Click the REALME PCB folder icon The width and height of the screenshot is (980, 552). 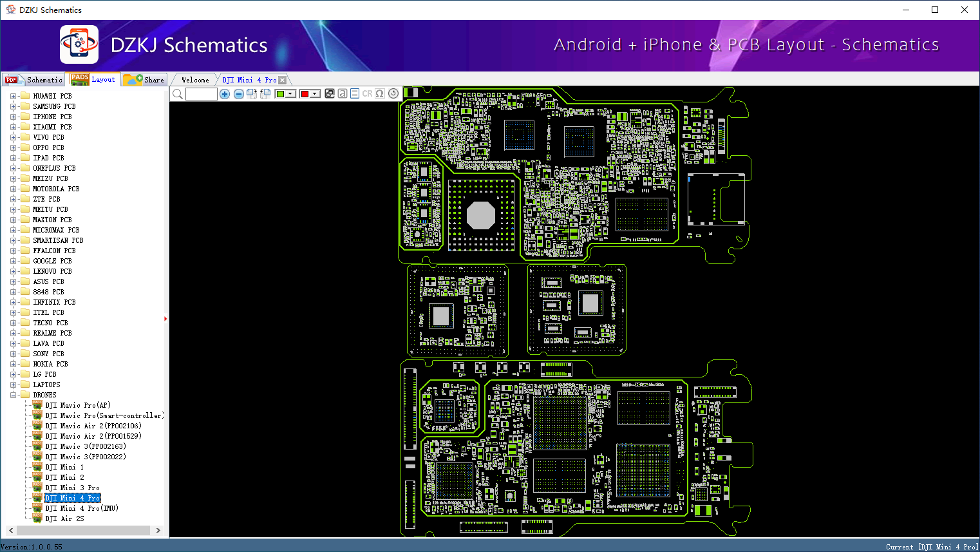[25, 333]
